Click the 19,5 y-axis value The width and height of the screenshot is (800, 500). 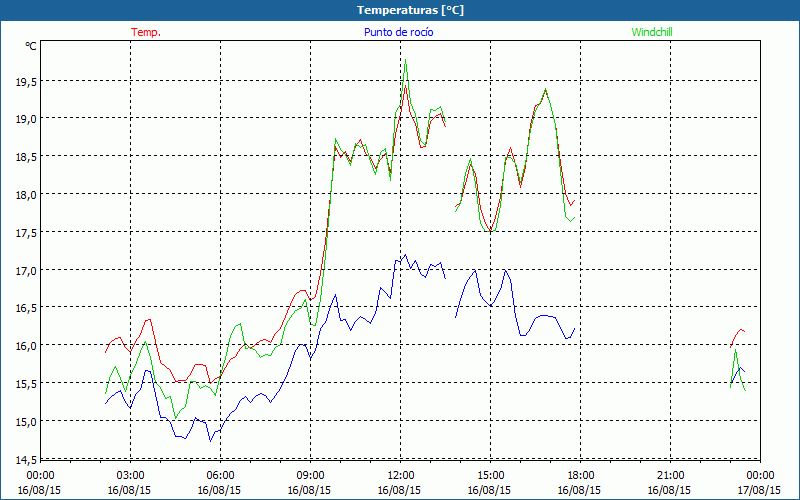pyautogui.click(x=25, y=81)
